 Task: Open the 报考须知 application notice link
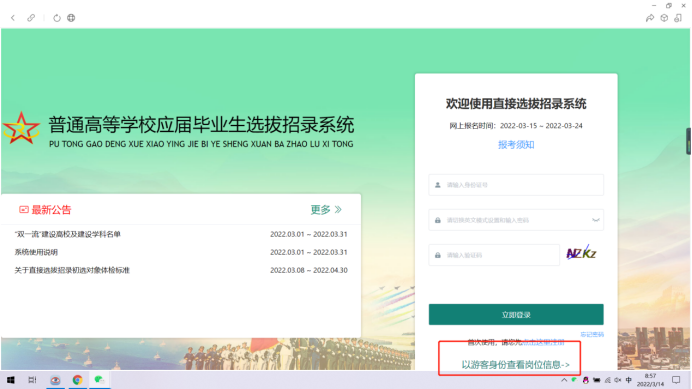pyautogui.click(x=516, y=145)
